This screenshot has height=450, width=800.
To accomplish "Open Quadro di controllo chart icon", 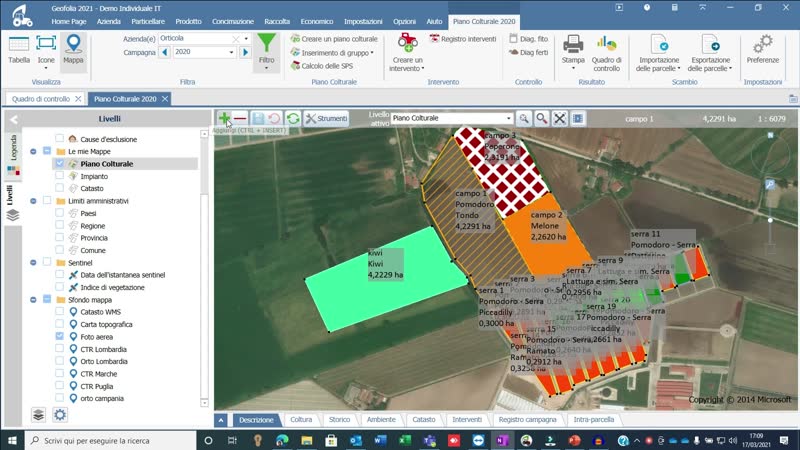I will pyautogui.click(x=606, y=51).
